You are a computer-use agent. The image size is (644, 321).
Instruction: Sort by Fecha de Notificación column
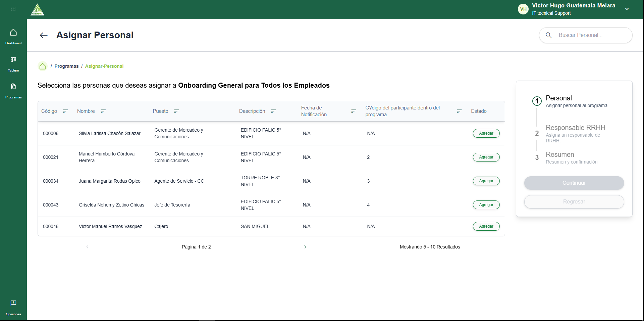coord(354,111)
